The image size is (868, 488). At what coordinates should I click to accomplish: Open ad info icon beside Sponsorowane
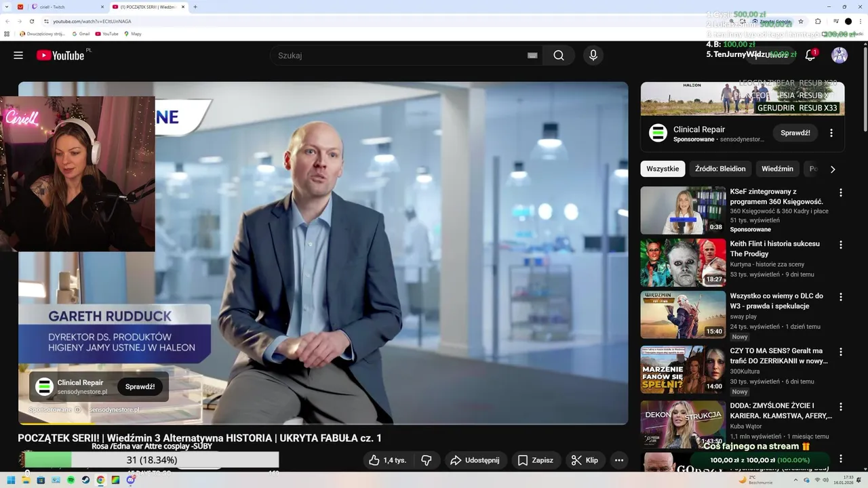point(77,410)
